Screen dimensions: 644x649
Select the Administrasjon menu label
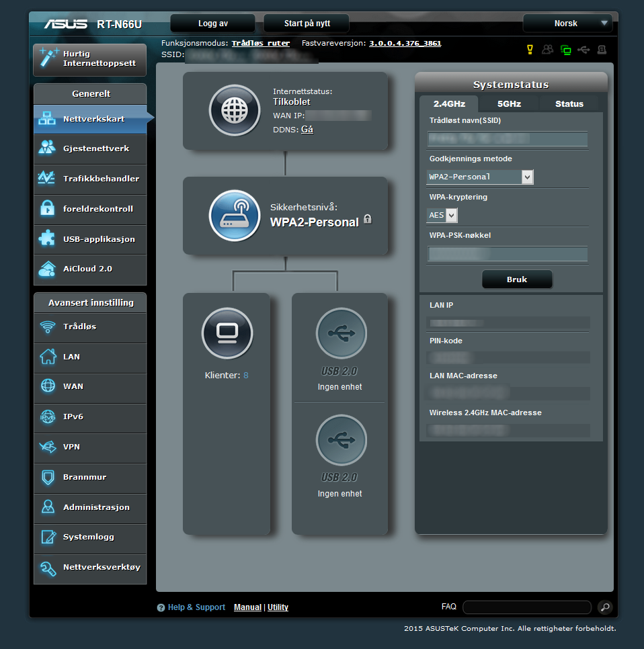pos(96,507)
